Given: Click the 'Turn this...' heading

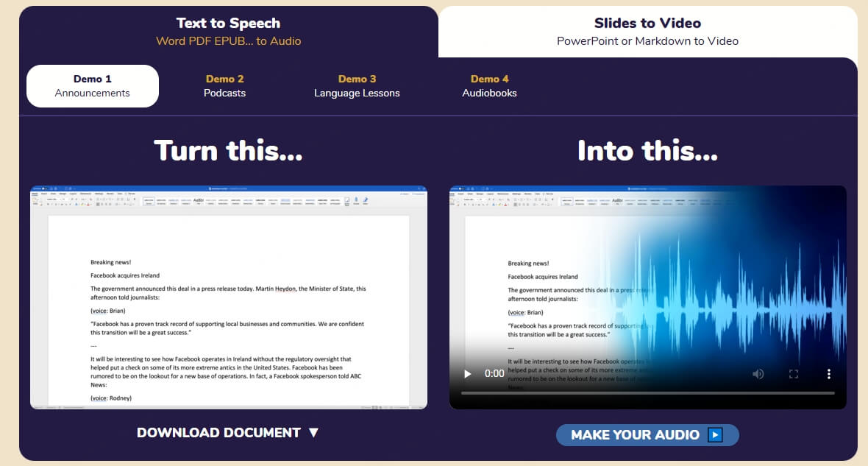Looking at the screenshot, I should 228,150.
